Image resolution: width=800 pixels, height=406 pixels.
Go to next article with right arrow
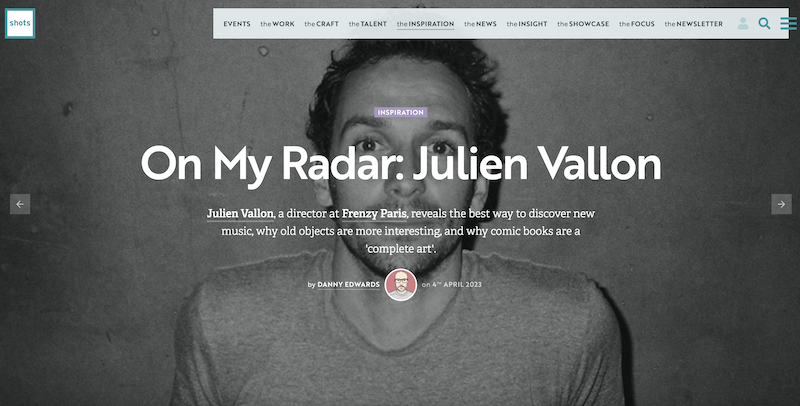[x=781, y=204]
